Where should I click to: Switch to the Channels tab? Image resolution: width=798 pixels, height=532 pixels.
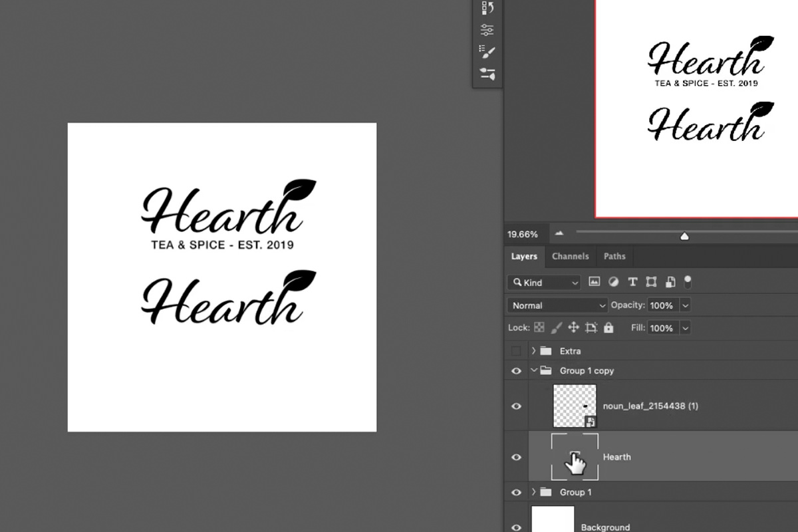(570, 256)
